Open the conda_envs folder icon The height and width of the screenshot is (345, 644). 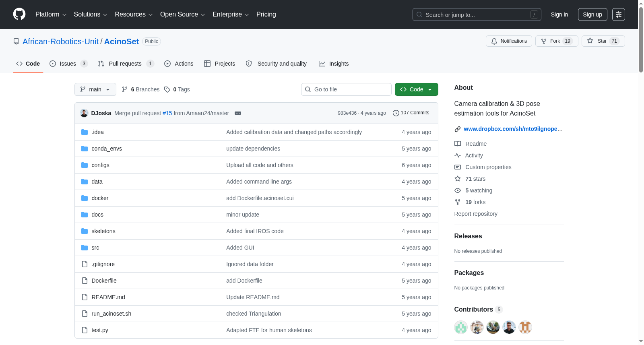tap(85, 149)
